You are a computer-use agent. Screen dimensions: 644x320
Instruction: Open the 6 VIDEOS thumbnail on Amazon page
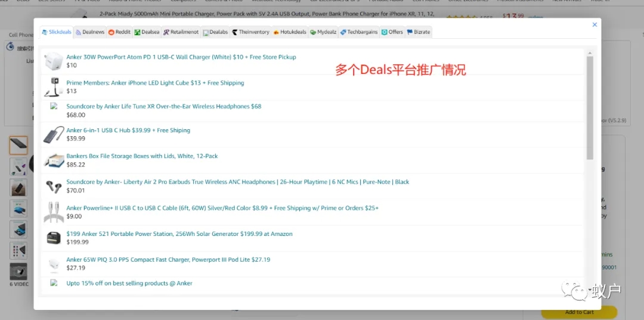[18, 272]
